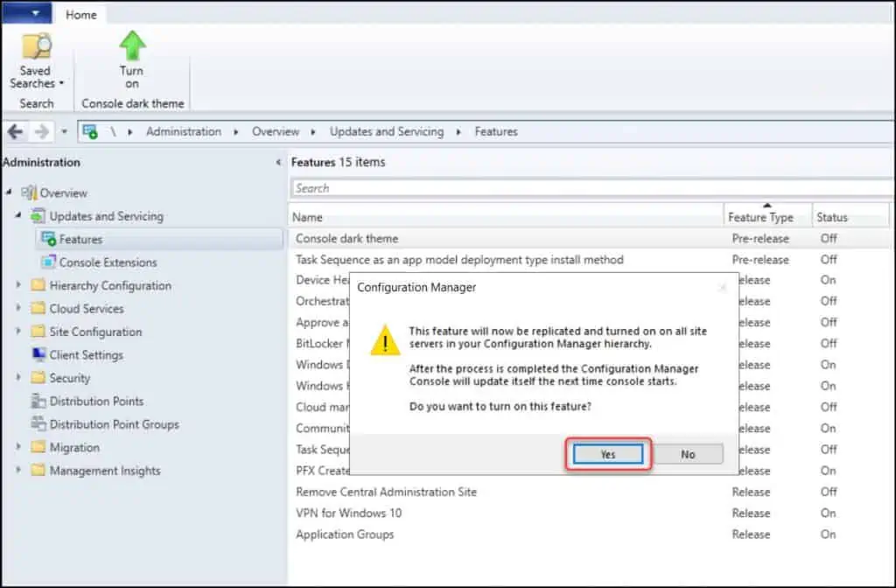Image resolution: width=896 pixels, height=588 pixels.
Task: Expand the Migration folder
Action: click(x=18, y=447)
